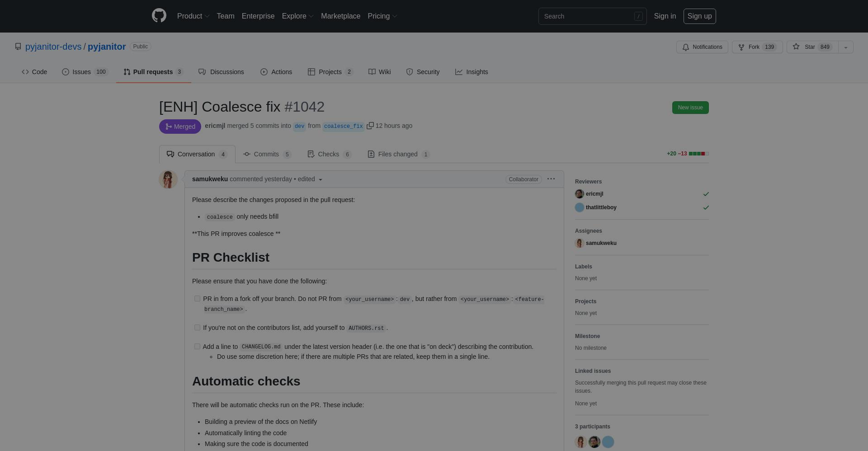The width and height of the screenshot is (868, 451).
Task: Open the three-dot comment options menu
Action: (551, 179)
